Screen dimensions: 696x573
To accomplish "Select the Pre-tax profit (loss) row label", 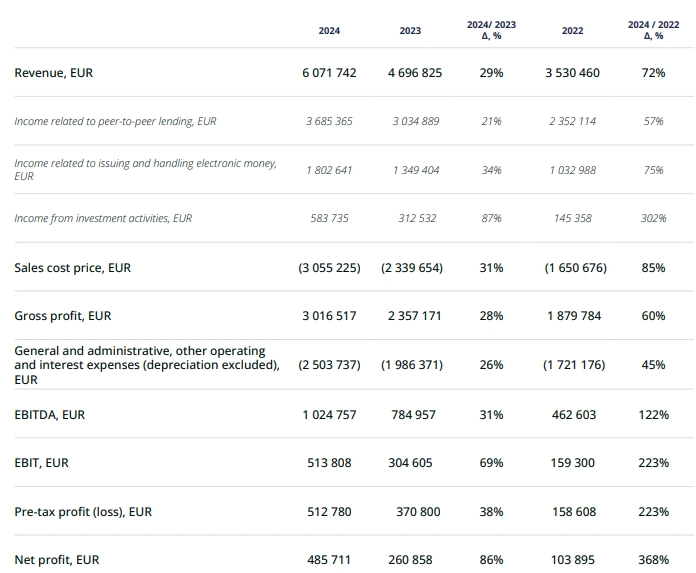I will 83,512.
